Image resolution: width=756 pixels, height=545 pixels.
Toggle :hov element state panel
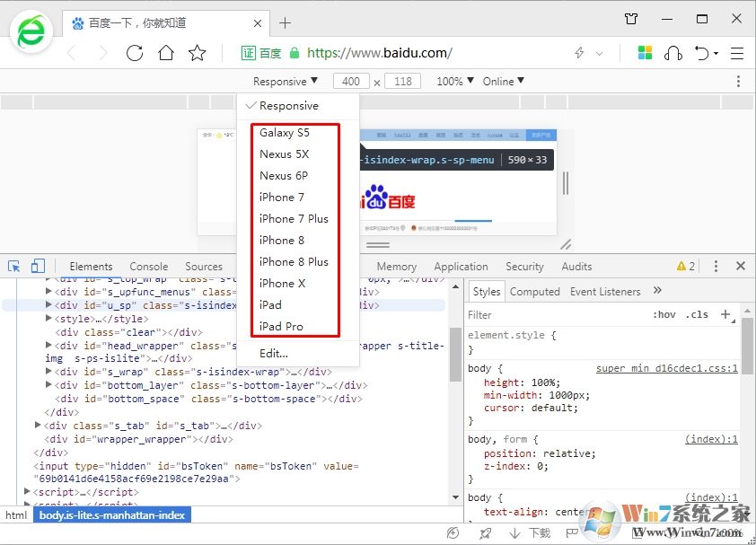pos(664,314)
